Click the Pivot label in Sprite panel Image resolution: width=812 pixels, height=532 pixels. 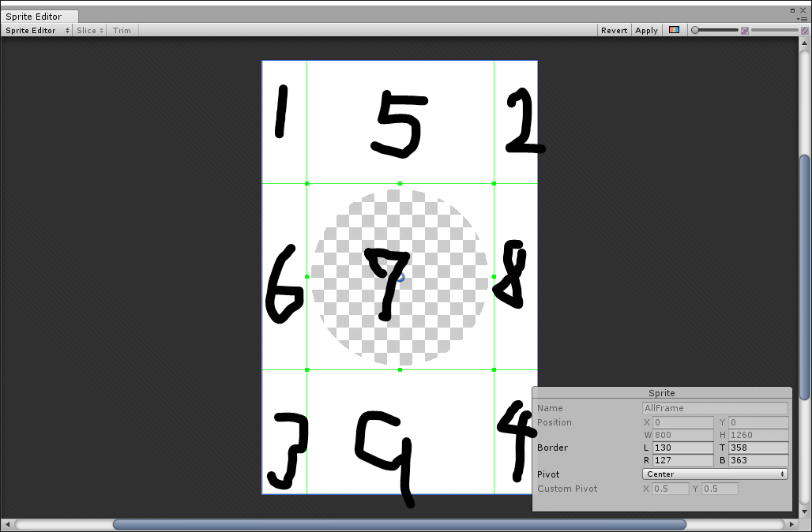coord(548,474)
